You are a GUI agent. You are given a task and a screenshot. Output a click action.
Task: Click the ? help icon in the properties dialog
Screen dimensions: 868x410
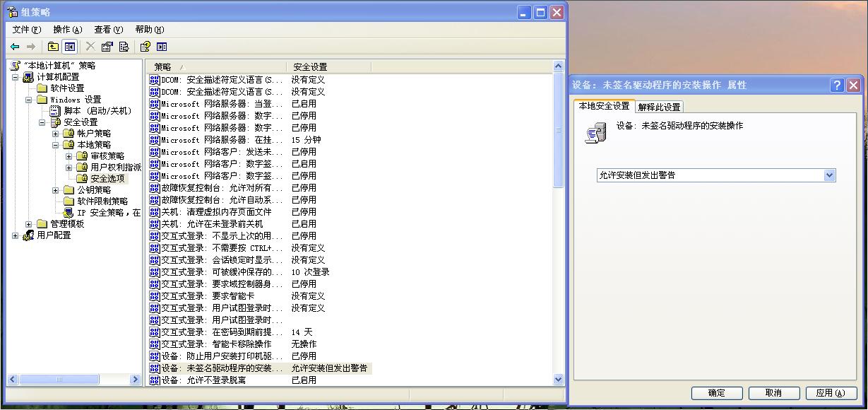pos(837,84)
